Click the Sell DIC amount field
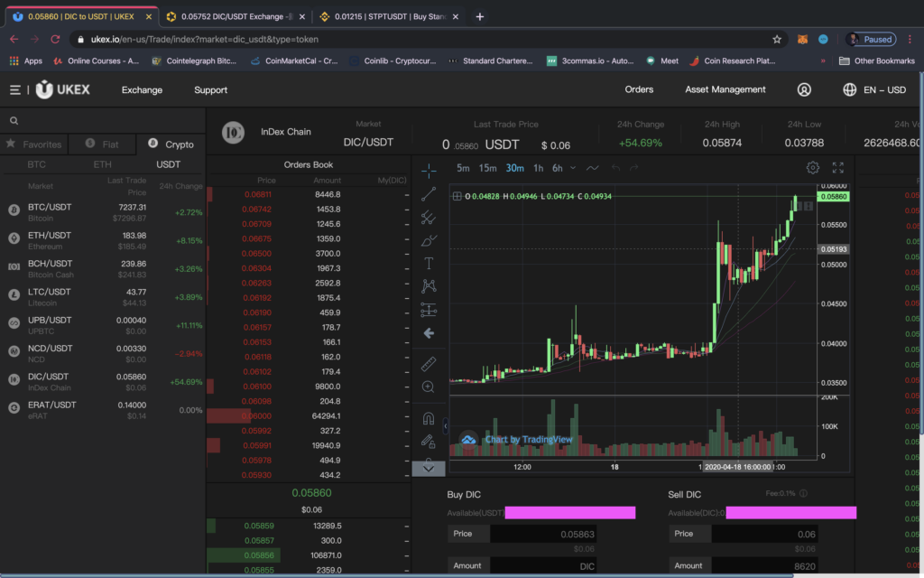Viewport: 924px width, 578px height. (764, 566)
